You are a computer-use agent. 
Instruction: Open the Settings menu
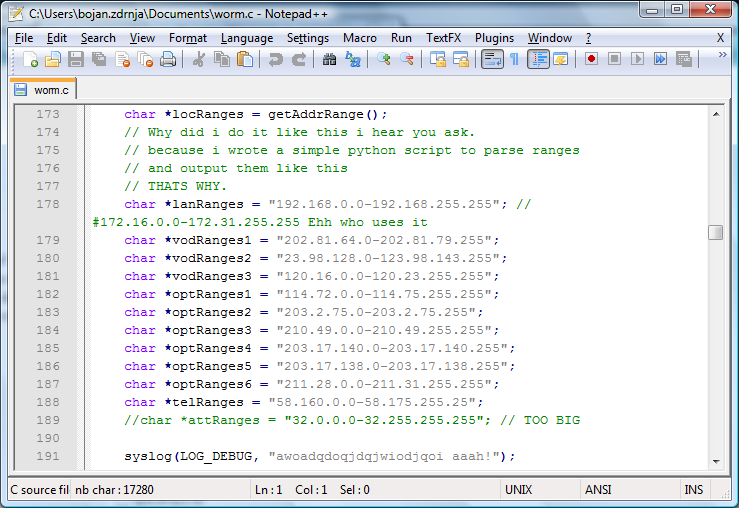[x=307, y=38]
